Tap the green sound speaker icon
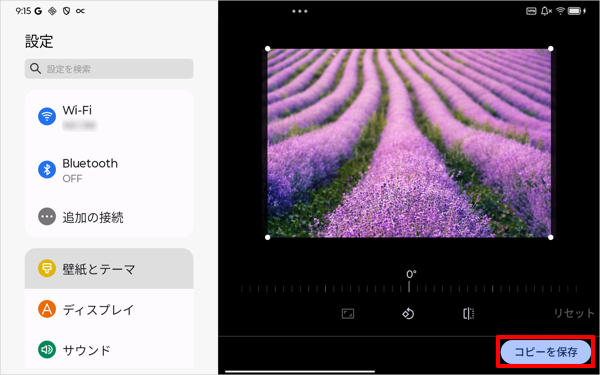This screenshot has width=600, height=375. click(x=47, y=350)
